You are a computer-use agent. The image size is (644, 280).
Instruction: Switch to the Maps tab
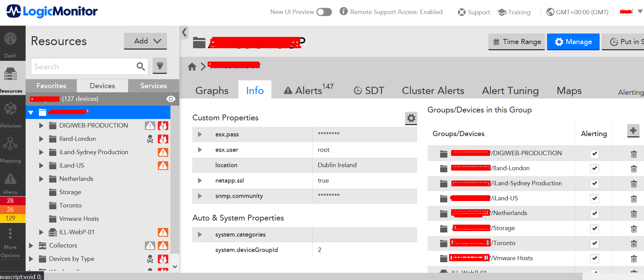pos(569,90)
